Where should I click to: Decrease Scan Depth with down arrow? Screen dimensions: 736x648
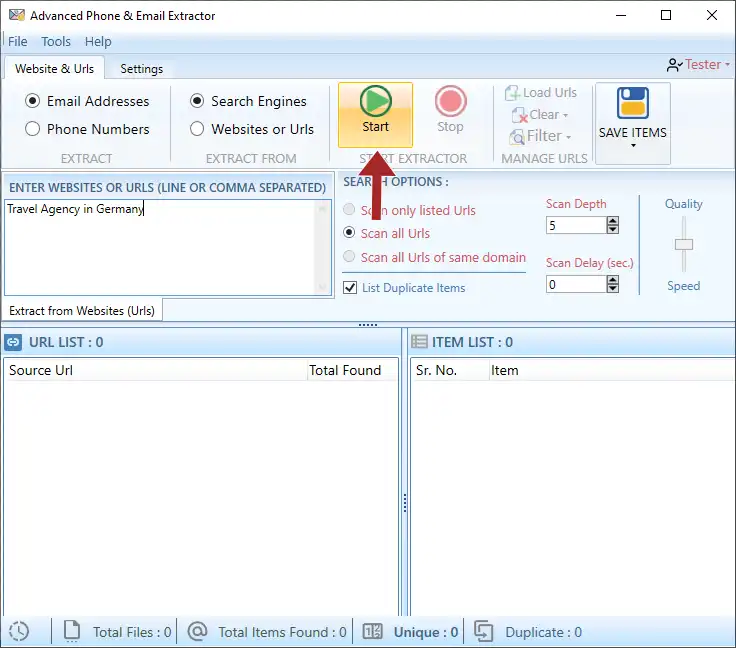pos(613,229)
